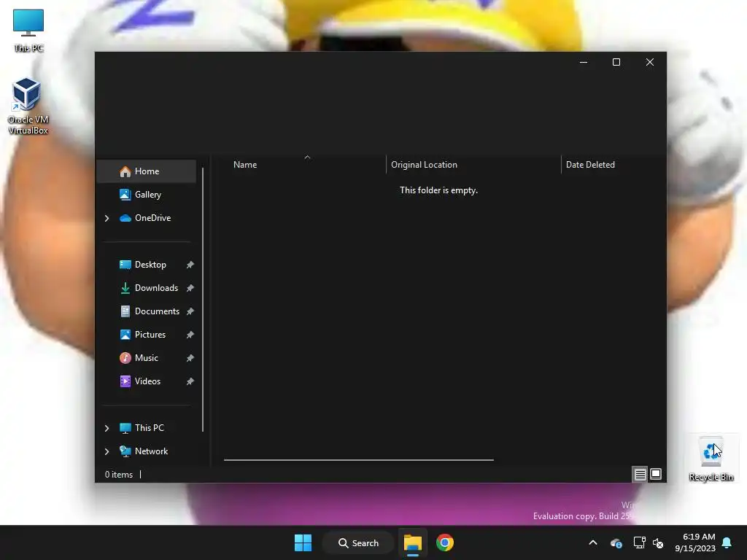This screenshot has height=560, width=747.
Task: Click the Documents page icon
Action: point(125,311)
